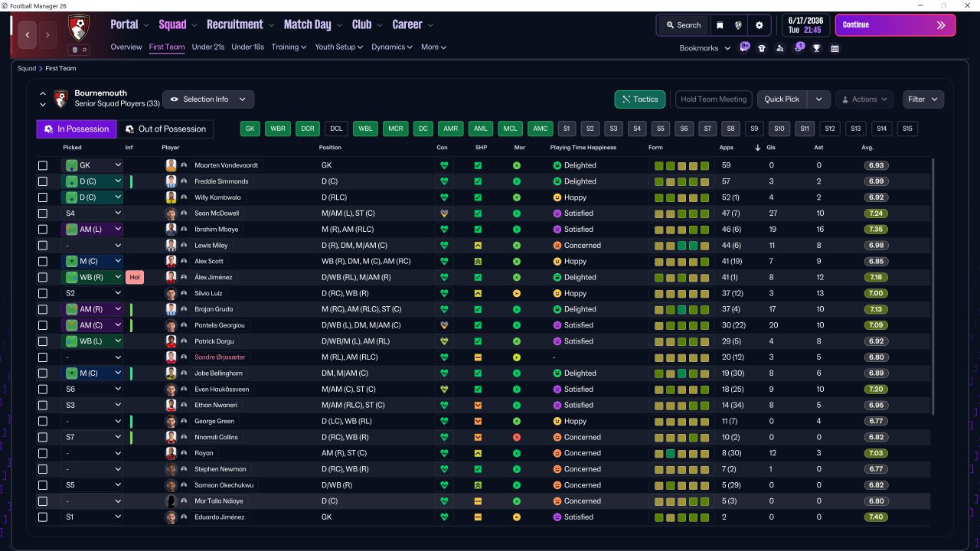
Task: Open the trophy icon in bookmarks bar
Action: point(817,48)
